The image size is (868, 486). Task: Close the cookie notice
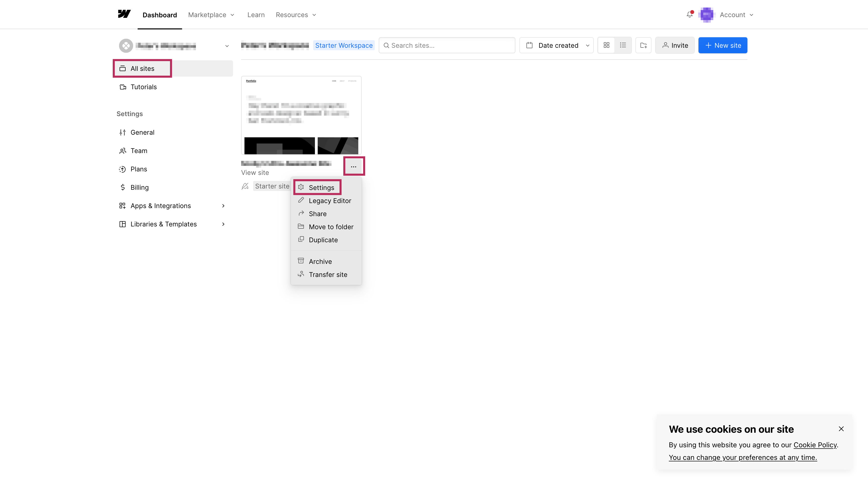pos(841,429)
